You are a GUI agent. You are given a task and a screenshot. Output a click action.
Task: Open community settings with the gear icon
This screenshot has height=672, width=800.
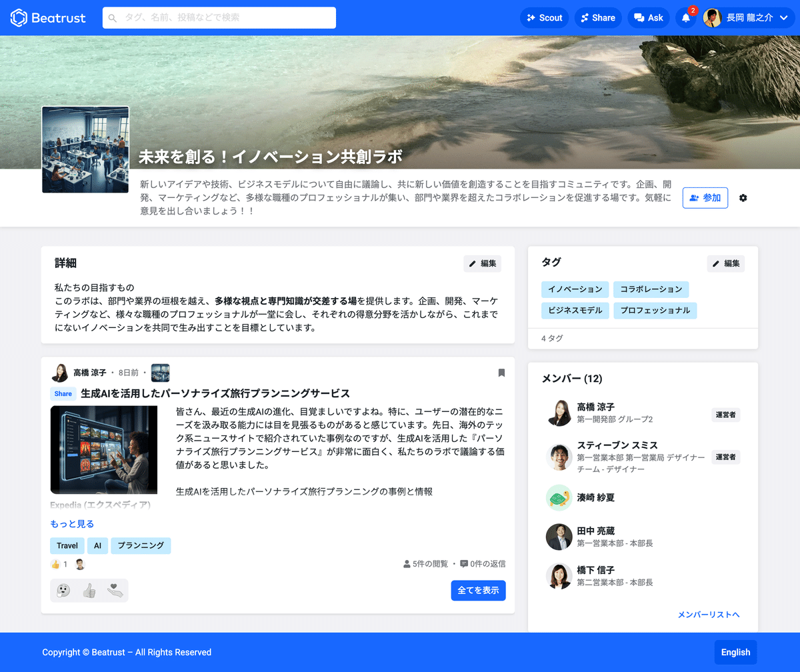click(743, 197)
